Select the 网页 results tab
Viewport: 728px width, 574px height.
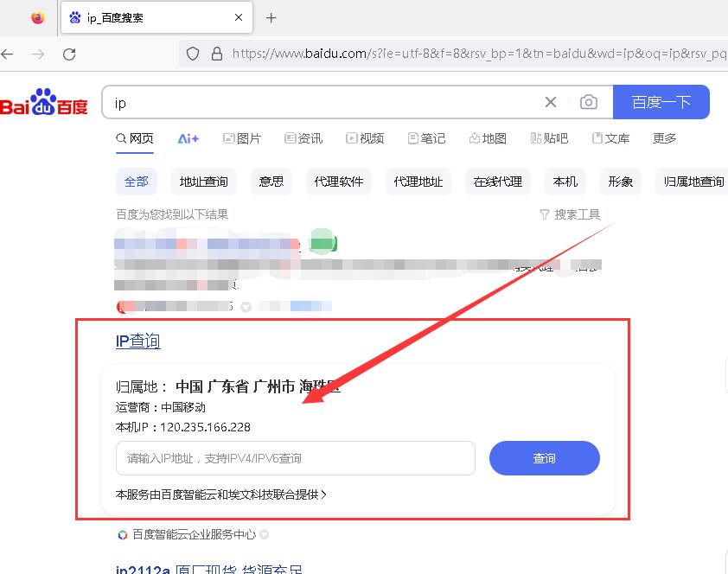pos(135,138)
